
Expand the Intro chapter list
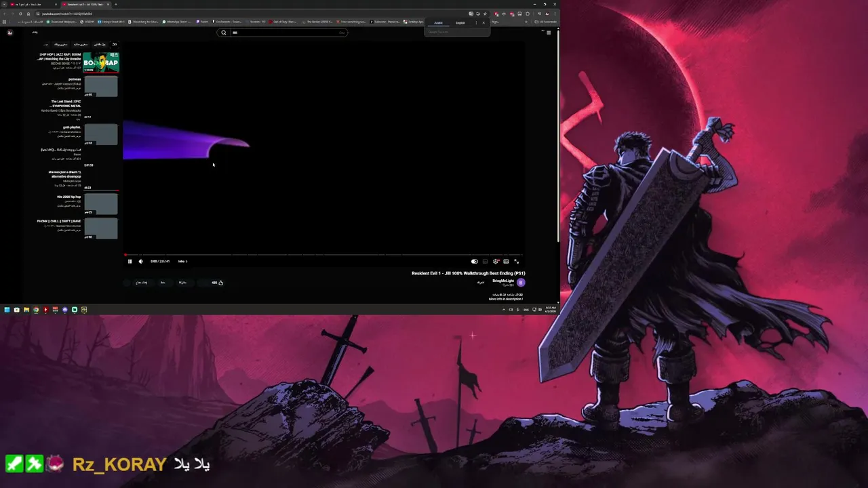182,261
